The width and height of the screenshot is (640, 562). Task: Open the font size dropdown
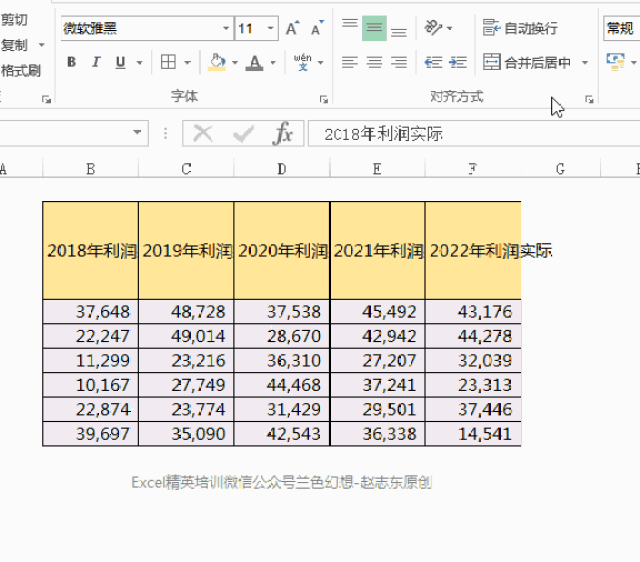click(270, 28)
